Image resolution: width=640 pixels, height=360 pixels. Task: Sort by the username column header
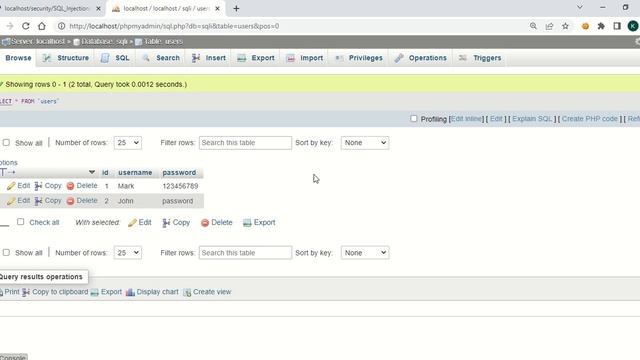click(x=135, y=173)
